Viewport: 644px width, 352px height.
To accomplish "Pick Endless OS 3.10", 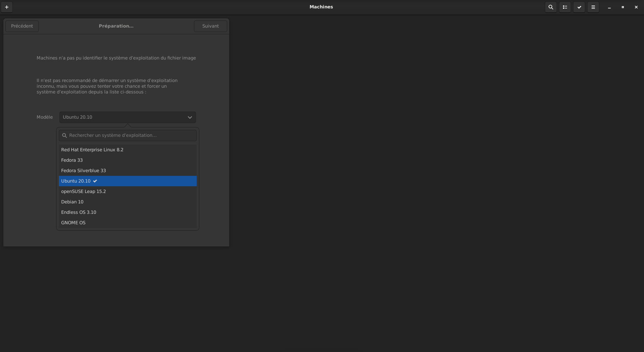I will (x=128, y=212).
